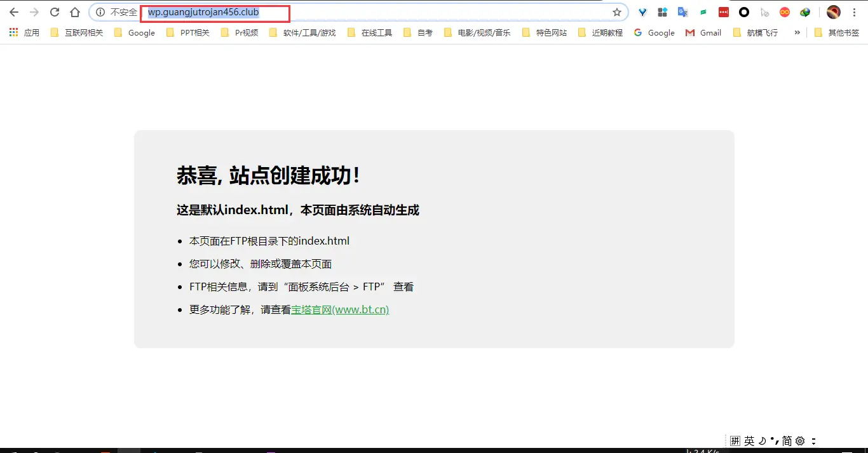Click the LastPass extension icon
The image size is (868, 453).
coord(723,11)
